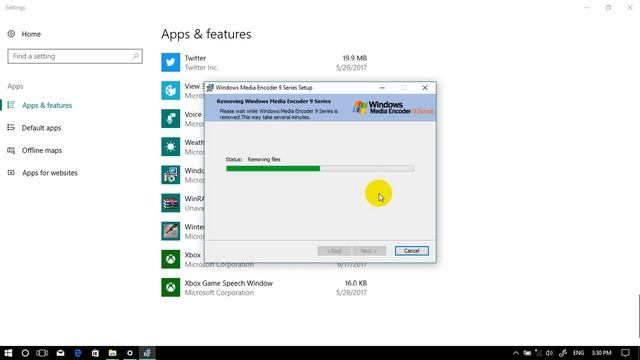
Task: Click the volume speaker tray icon
Action: [x=549, y=353]
